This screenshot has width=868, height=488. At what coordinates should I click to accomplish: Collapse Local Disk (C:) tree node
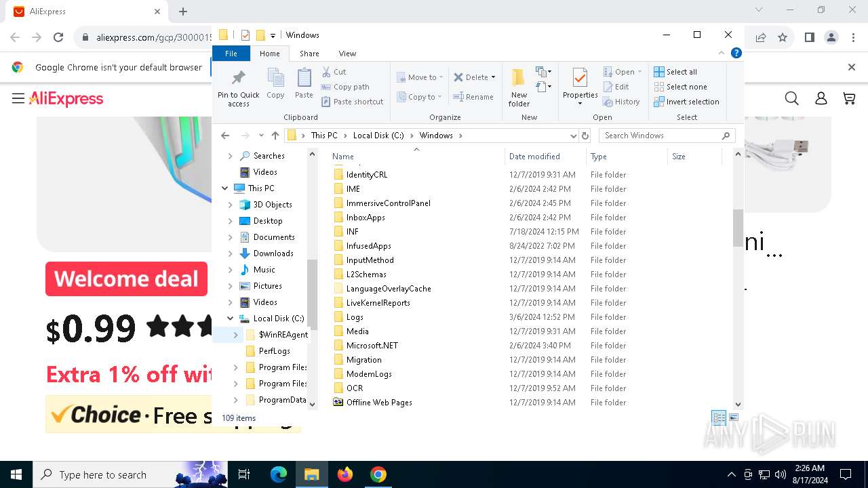click(231, 319)
